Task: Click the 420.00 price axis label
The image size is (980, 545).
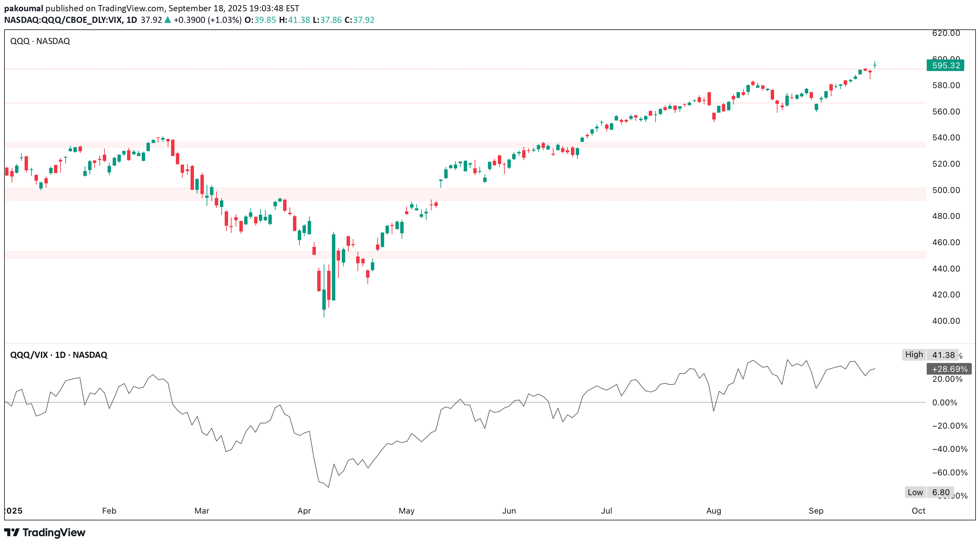Action: tap(946, 294)
